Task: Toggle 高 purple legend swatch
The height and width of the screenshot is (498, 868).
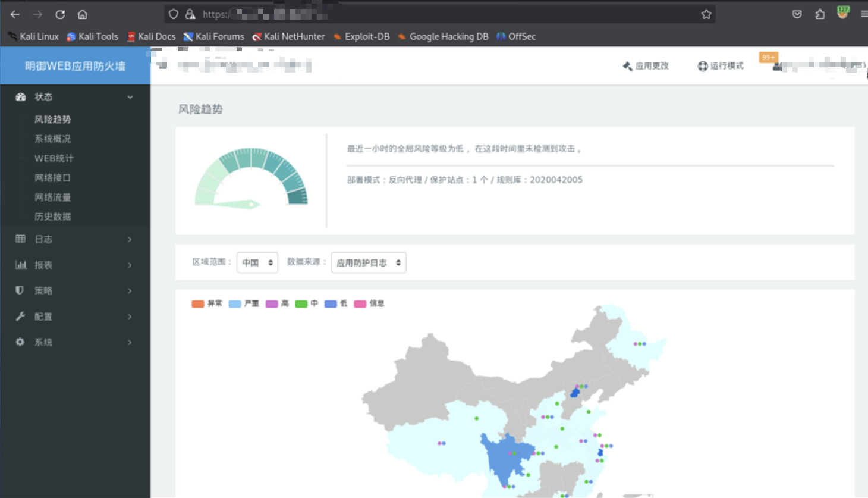Action: pyautogui.click(x=272, y=304)
